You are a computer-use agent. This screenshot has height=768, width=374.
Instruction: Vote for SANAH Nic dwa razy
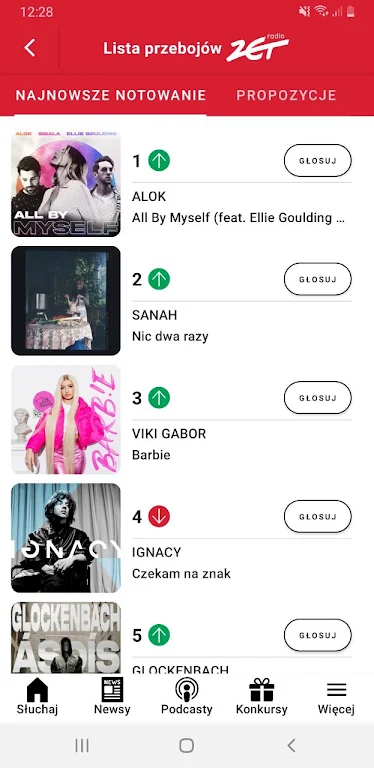(x=318, y=279)
